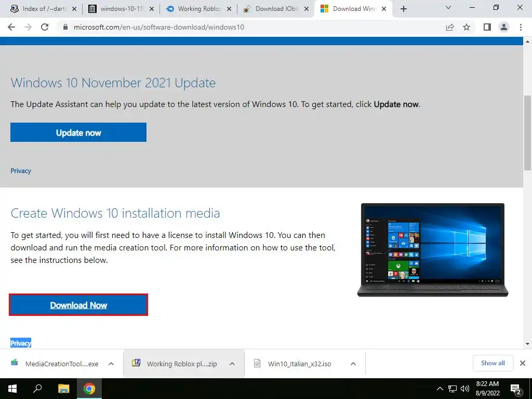Open the notification center icon
This screenshot has width=532, height=399.
(516, 389)
